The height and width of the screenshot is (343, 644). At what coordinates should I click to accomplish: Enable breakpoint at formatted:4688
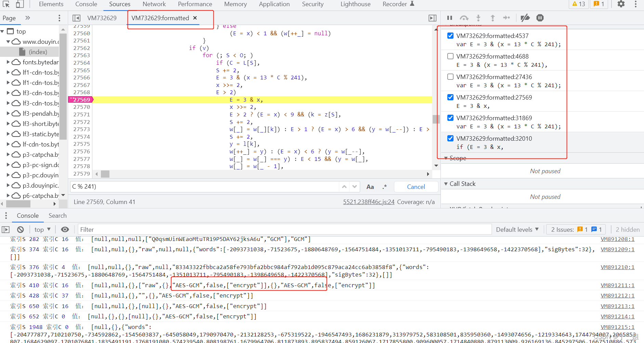[x=450, y=56]
